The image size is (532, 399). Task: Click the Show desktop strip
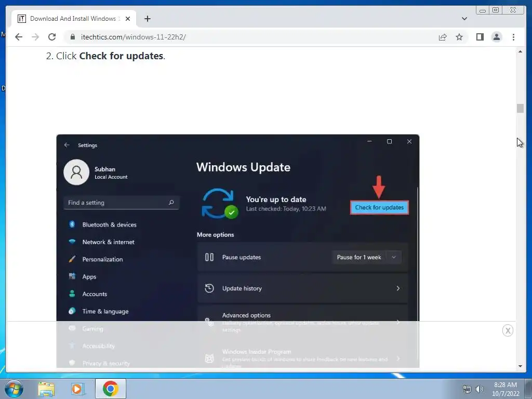(528, 389)
